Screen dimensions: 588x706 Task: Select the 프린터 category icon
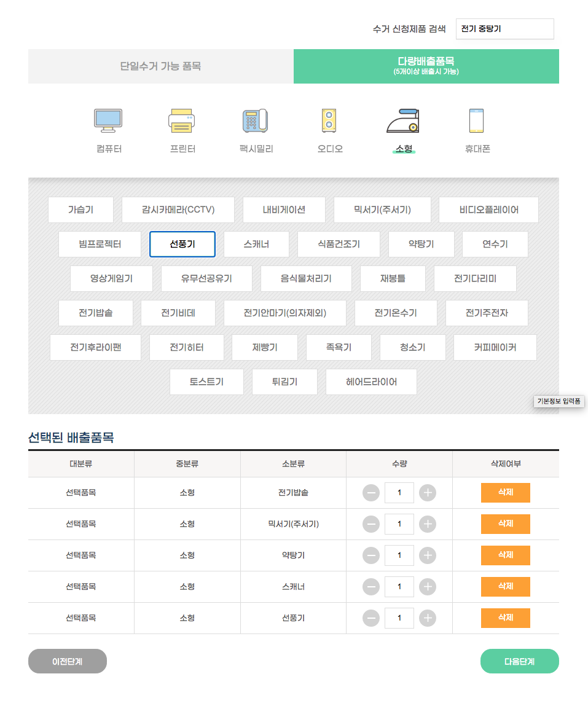click(x=182, y=120)
